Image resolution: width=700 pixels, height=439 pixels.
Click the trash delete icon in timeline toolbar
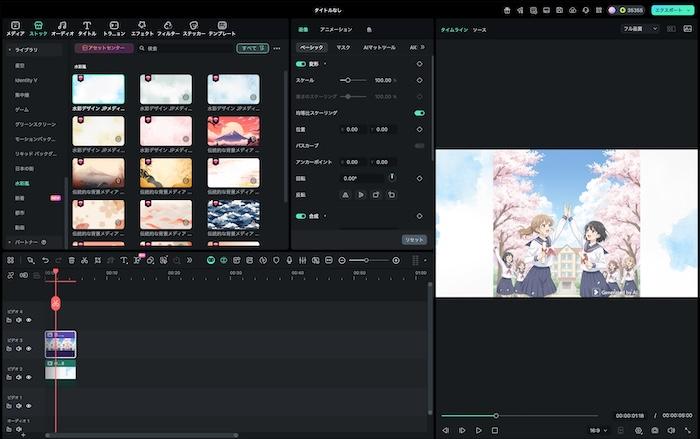[71, 260]
